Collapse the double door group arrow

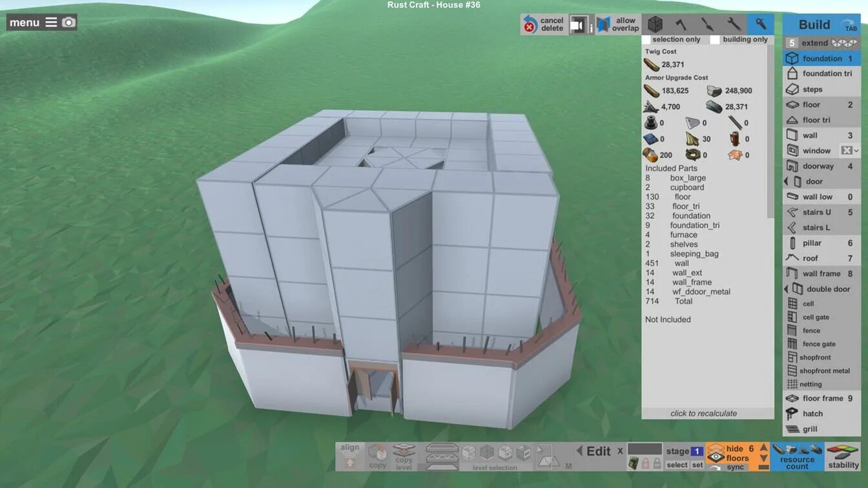tap(786, 289)
